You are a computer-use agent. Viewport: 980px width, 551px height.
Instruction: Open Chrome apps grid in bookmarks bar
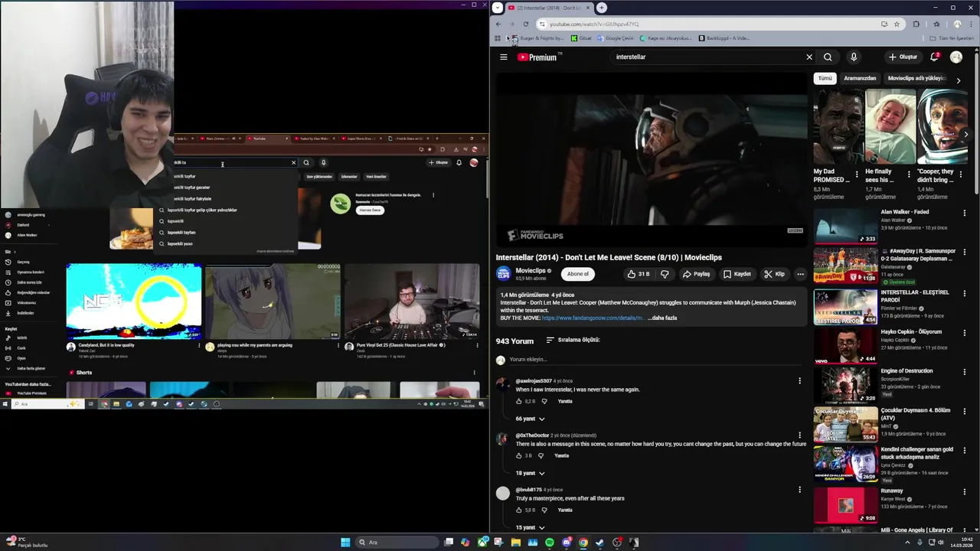point(498,38)
